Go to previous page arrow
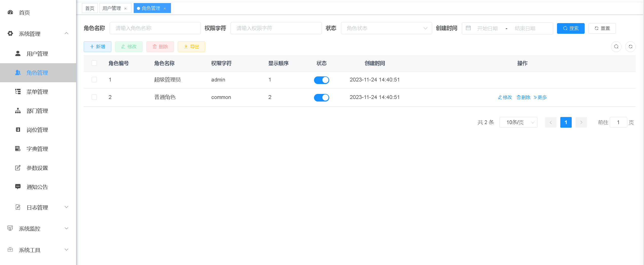644x265 pixels. tap(551, 122)
